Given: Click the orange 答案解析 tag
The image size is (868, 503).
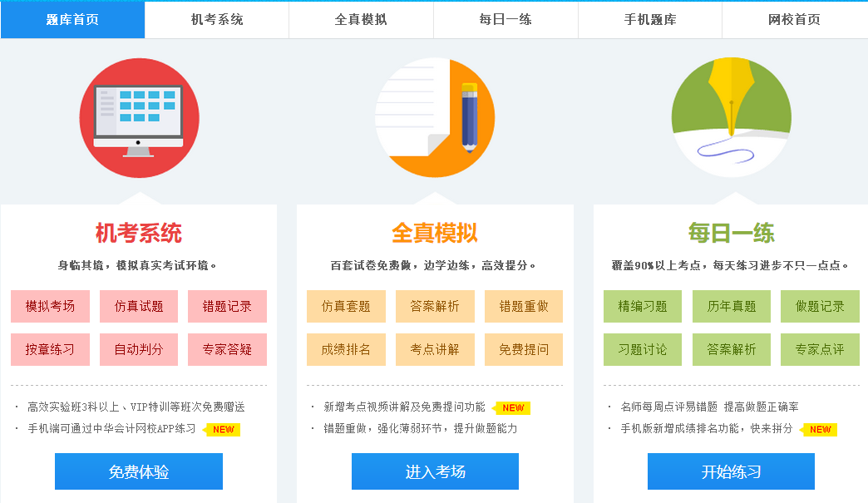Looking at the screenshot, I should [435, 306].
